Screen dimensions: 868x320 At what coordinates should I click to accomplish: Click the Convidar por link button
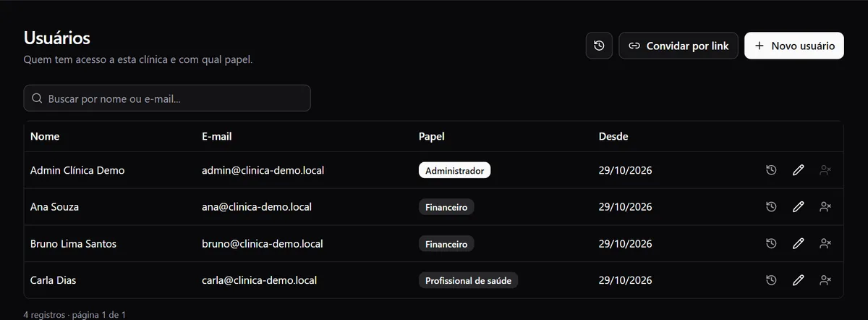pos(678,46)
